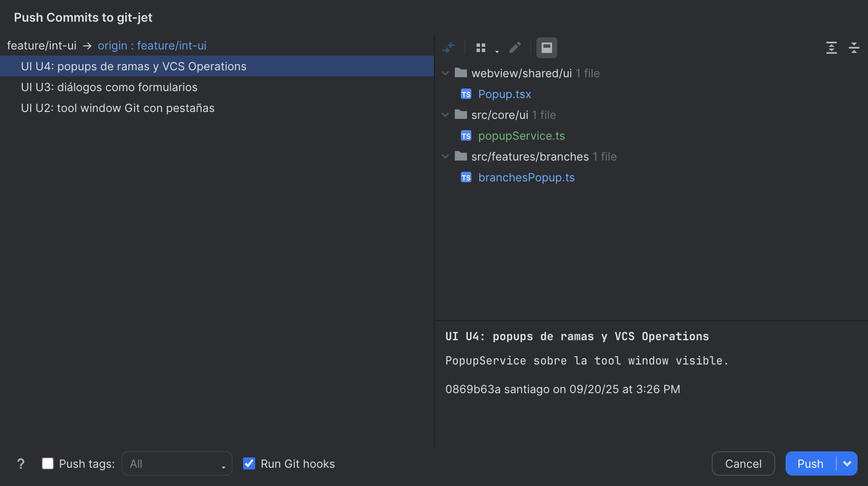This screenshot has height=486, width=868.
Task: Click the webview/shared/ui folder icon
Action: point(461,73)
